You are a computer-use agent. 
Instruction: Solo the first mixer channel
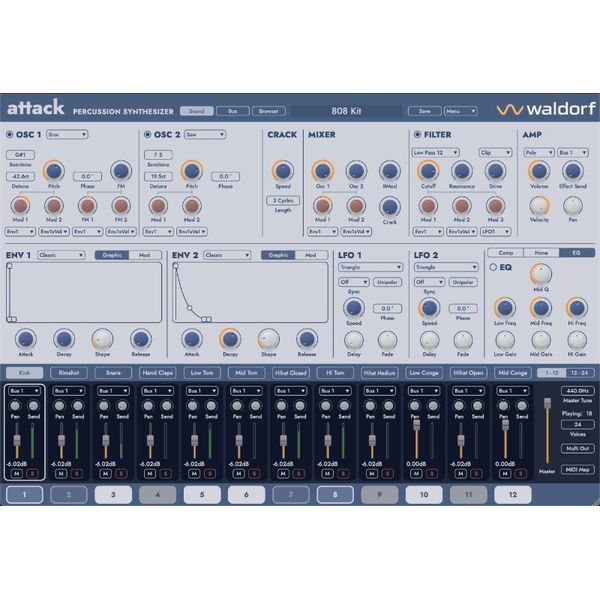click(x=33, y=474)
